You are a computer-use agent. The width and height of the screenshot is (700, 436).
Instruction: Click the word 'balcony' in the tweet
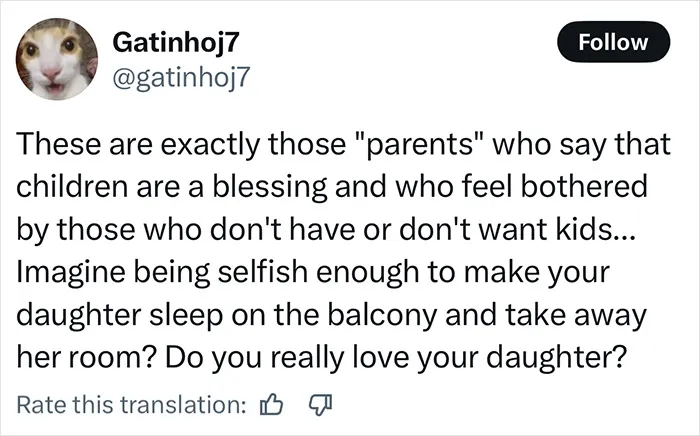point(382,315)
